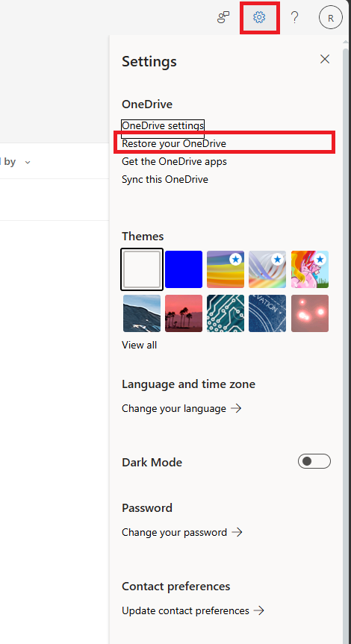Open Get the OneDrive apps
Image resolution: width=351 pixels, height=644 pixels.
pos(174,161)
